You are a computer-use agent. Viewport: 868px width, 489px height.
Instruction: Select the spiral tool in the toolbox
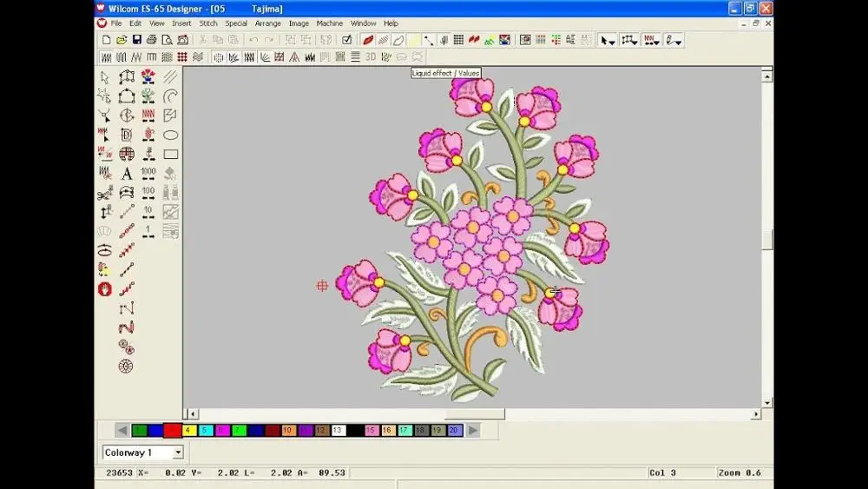click(170, 96)
